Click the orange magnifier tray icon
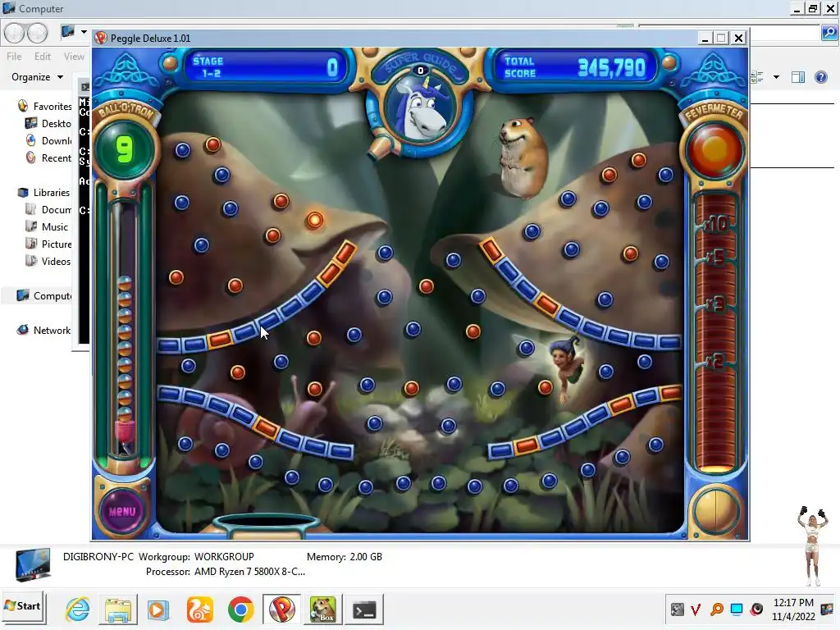 (716, 609)
